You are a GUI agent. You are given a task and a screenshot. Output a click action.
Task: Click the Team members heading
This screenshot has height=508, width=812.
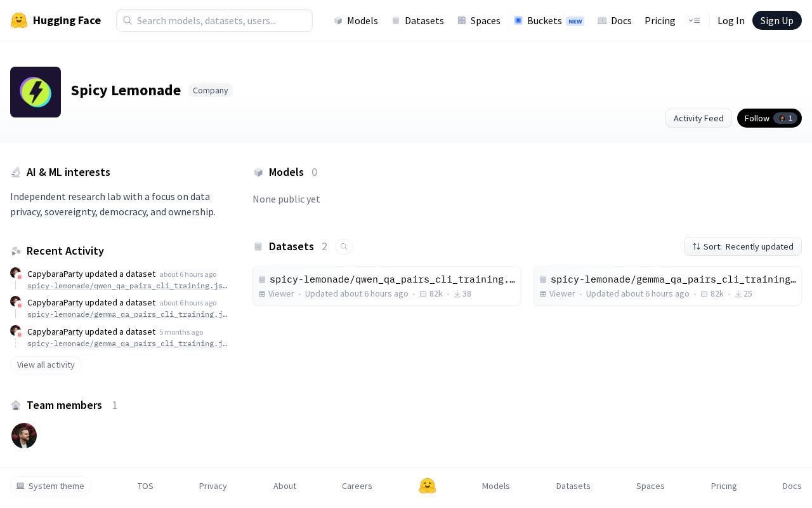pyautogui.click(x=64, y=405)
